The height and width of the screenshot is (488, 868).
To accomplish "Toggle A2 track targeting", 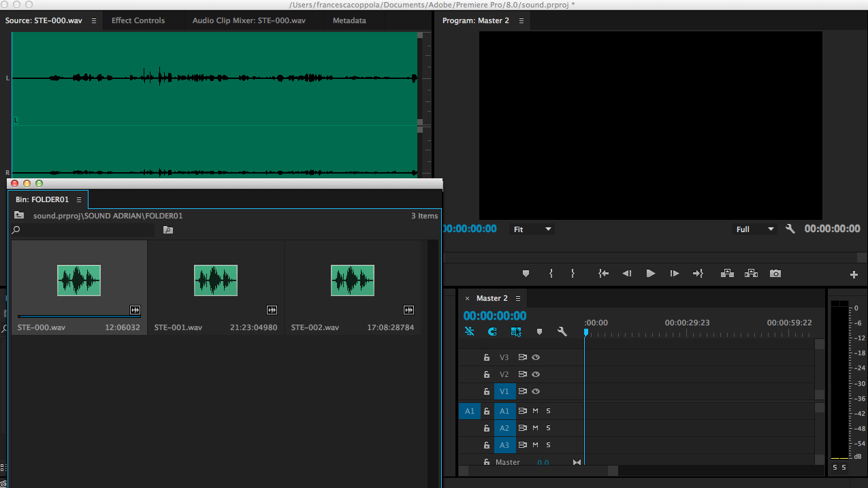I will [x=504, y=428].
